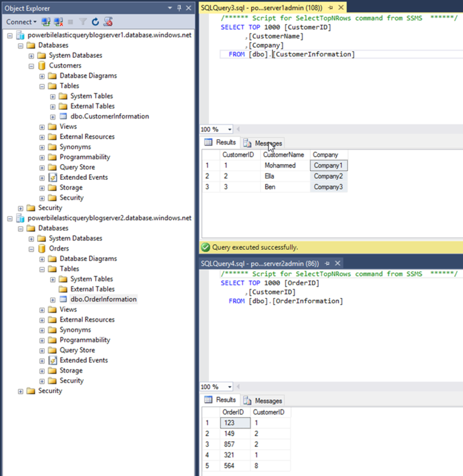
Task: Click the Connect Object Explorer icon
Action: 45,22
